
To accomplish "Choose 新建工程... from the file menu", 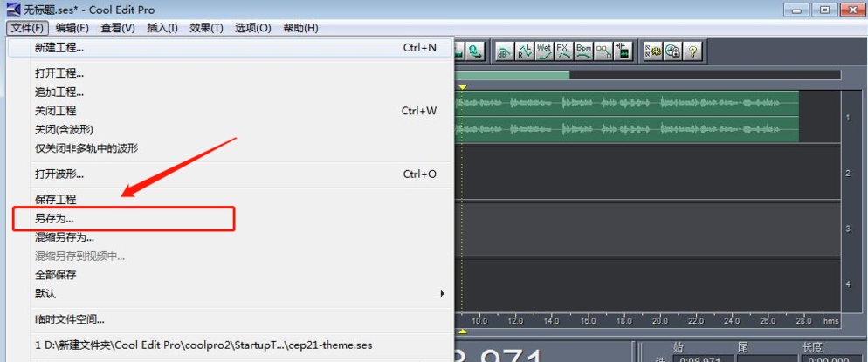I will click(x=231, y=48).
